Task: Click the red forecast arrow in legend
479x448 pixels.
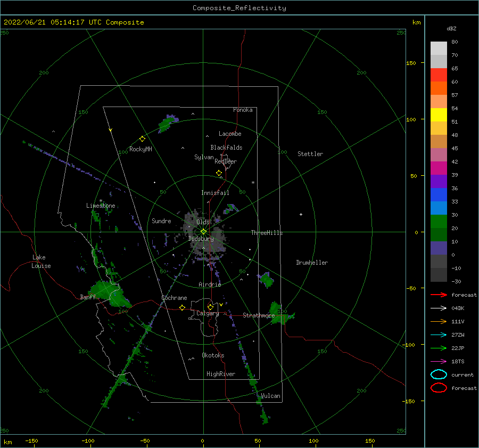Action: (x=439, y=295)
